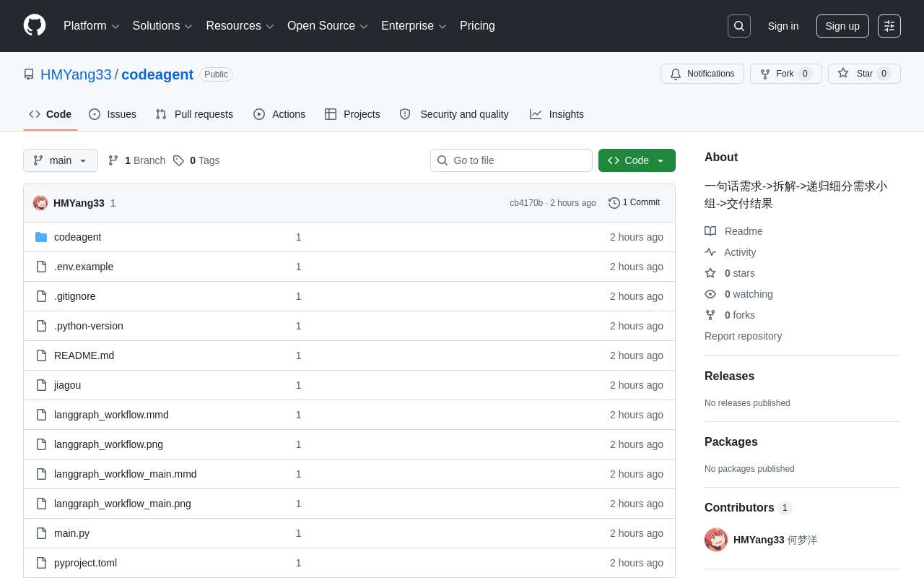Expand the Enterprise menu
924x578 pixels.
click(x=414, y=26)
